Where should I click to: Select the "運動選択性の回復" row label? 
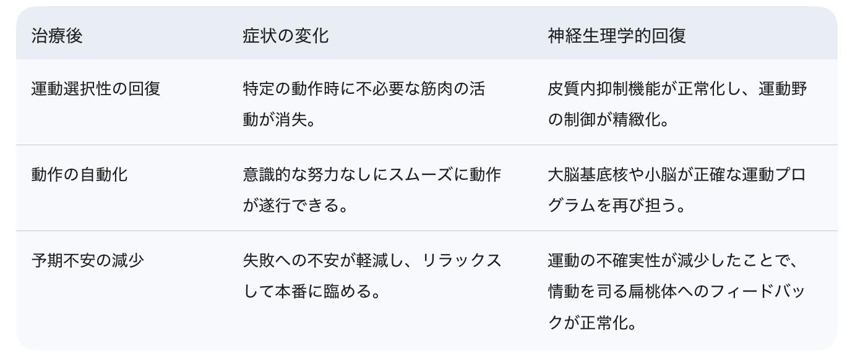pos(96,89)
